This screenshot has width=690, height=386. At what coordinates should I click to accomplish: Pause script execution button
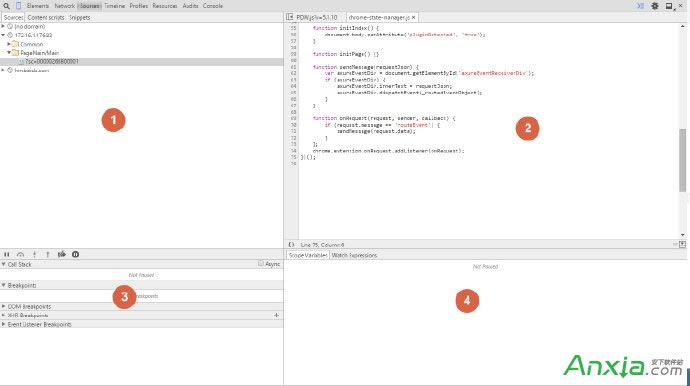[x=7, y=254]
